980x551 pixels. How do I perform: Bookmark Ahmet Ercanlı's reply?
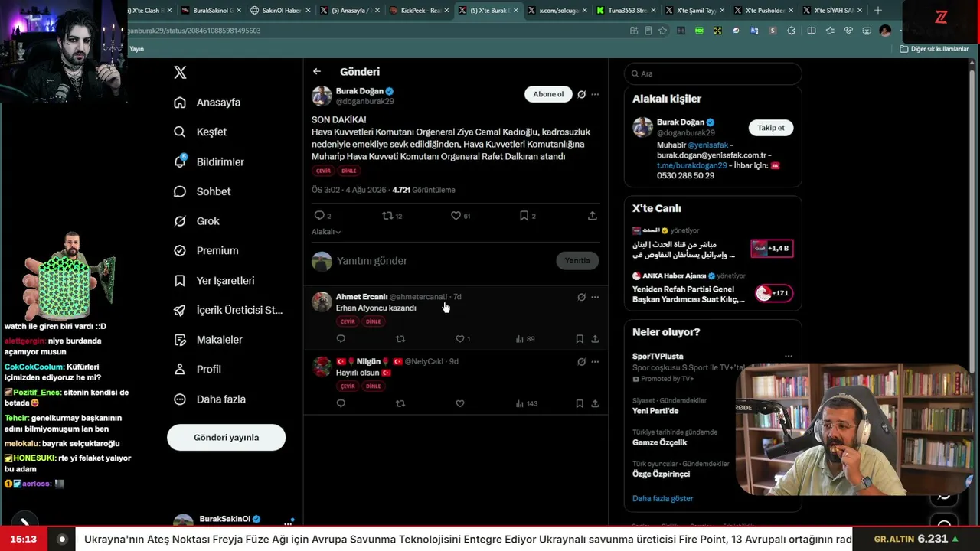click(580, 339)
